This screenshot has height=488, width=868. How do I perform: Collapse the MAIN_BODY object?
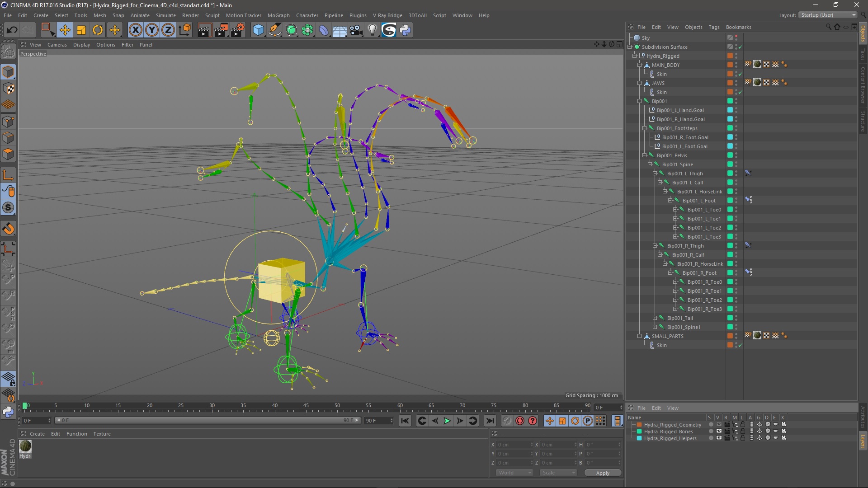click(x=640, y=65)
